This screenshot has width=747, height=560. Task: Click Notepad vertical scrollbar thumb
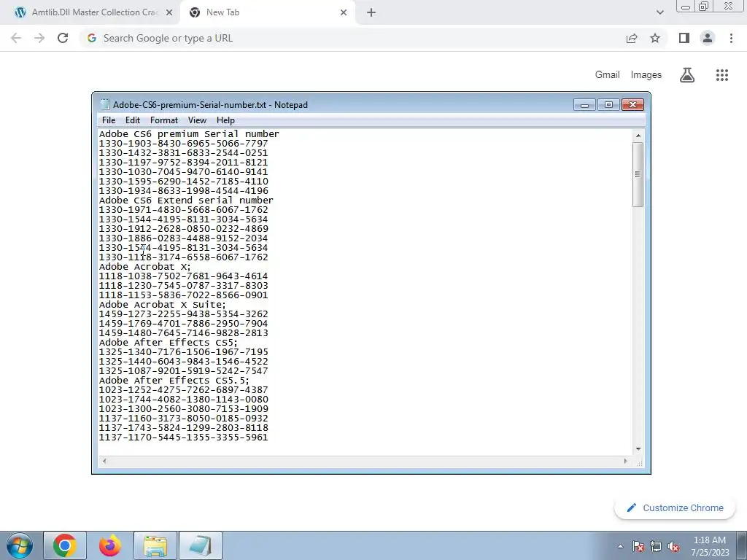(x=638, y=174)
